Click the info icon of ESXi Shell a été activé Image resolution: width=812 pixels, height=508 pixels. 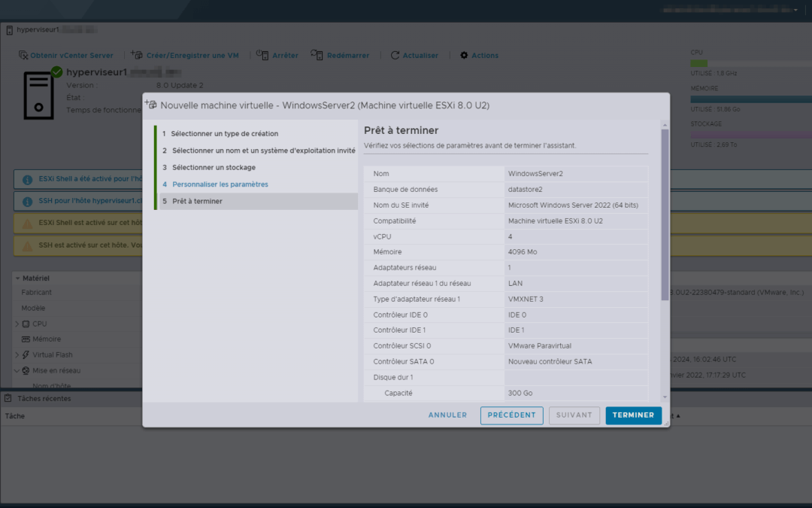point(28,180)
